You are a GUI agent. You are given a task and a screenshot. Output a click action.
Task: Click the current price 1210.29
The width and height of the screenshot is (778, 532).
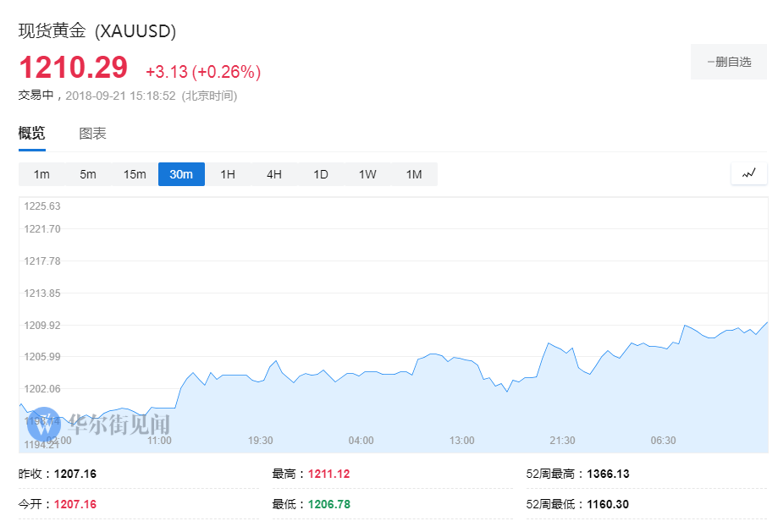coord(73,68)
